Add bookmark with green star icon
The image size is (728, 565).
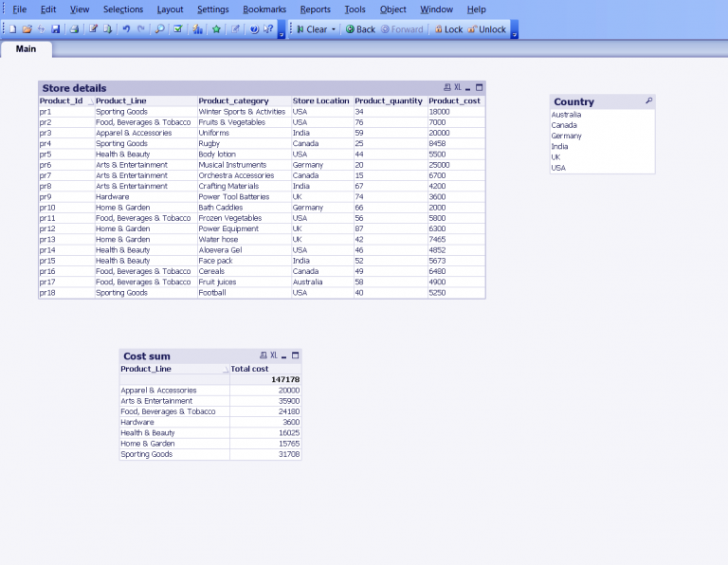216,29
